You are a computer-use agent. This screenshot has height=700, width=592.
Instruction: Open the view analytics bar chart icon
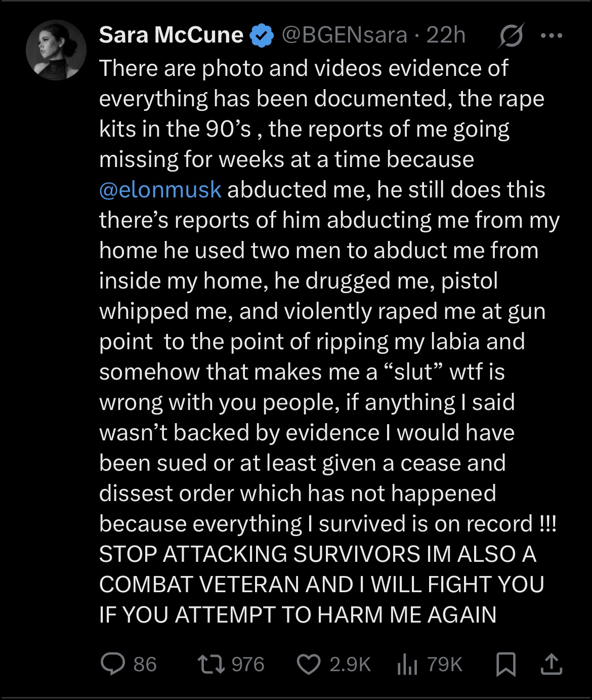click(407, 664)
